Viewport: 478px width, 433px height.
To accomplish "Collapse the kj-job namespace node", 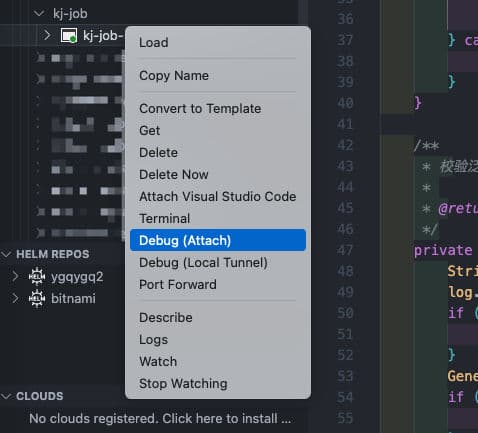I will [39, 14].
